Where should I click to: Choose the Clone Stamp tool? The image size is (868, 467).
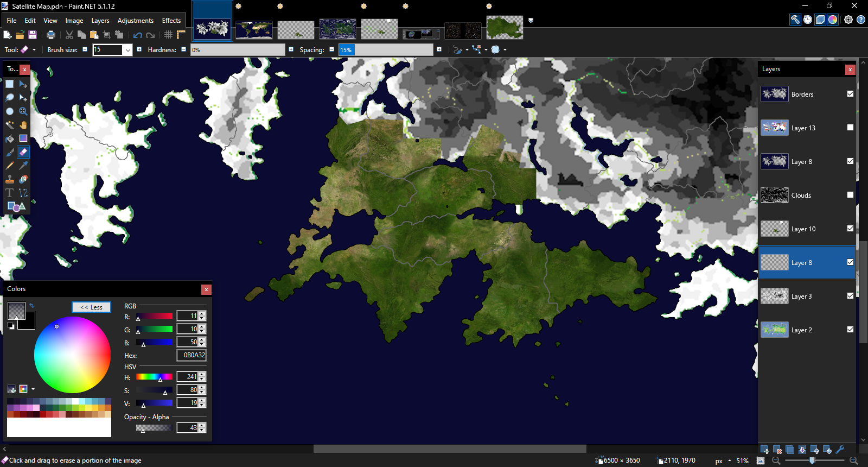click(x=10, y=179)
